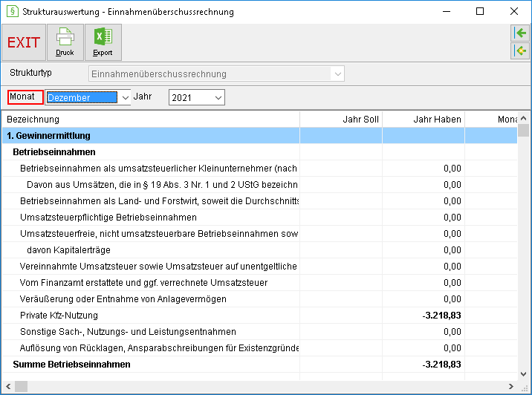Select 'Sonstige Sach-, Nutzungs- und Leistungsentnahmen' row
Viewport: 532px width, 395px height.
click(x=259, y=332)
